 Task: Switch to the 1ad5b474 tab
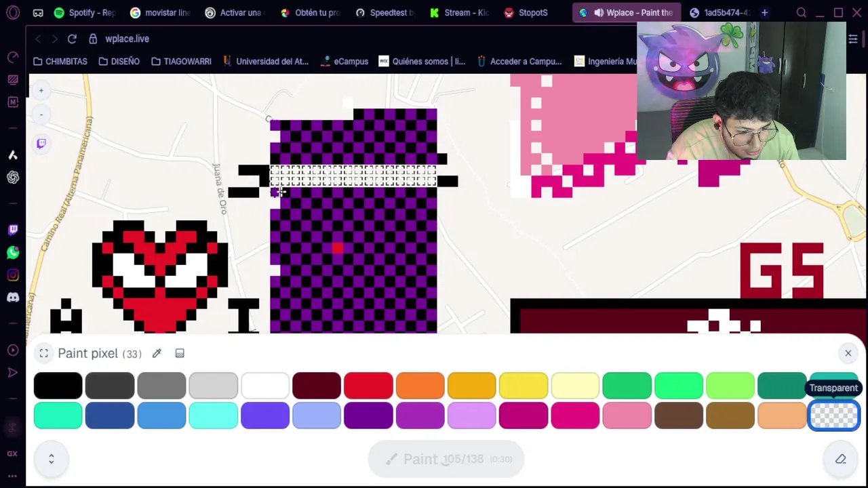(719, 12)
